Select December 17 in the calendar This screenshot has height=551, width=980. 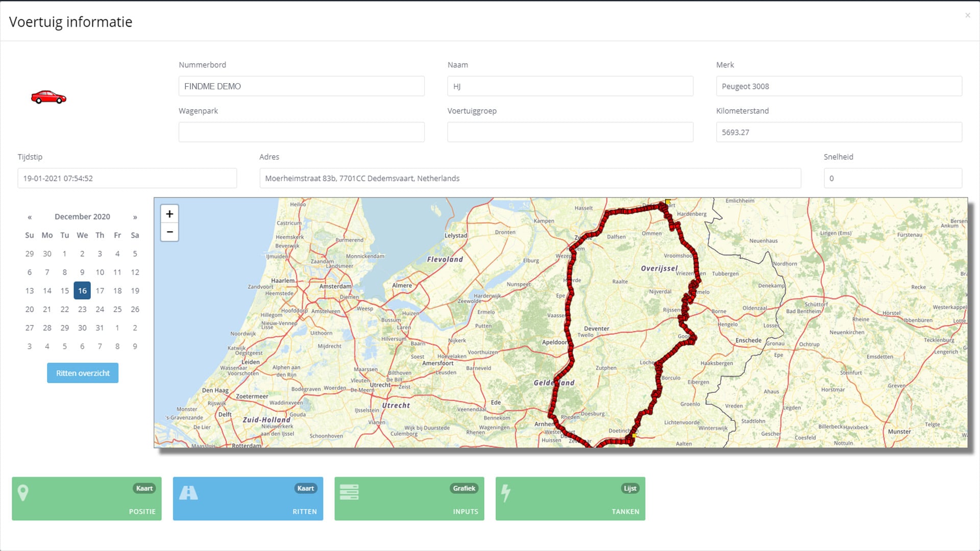100,291
